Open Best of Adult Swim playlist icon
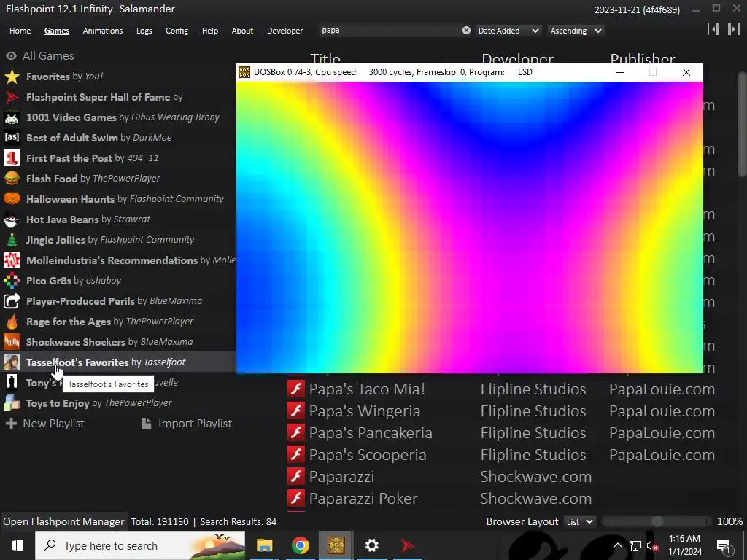This screenshot has width=747, height=560. [12, 138]
